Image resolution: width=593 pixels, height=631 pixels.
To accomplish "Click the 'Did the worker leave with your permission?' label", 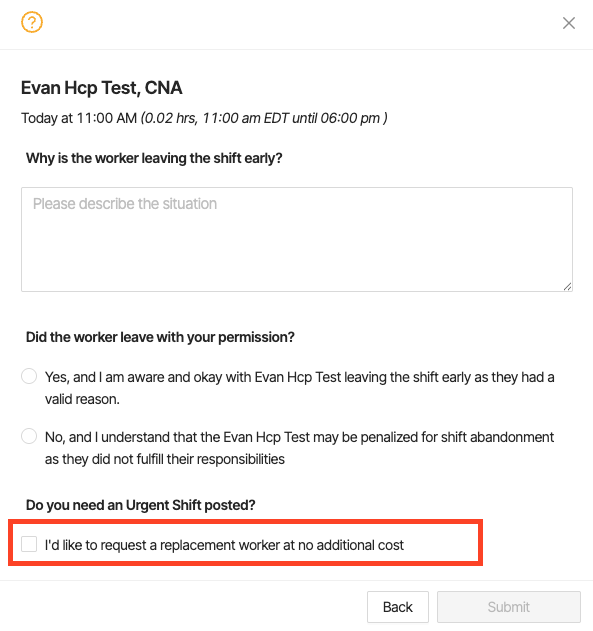I will click(x=160, y=337).
